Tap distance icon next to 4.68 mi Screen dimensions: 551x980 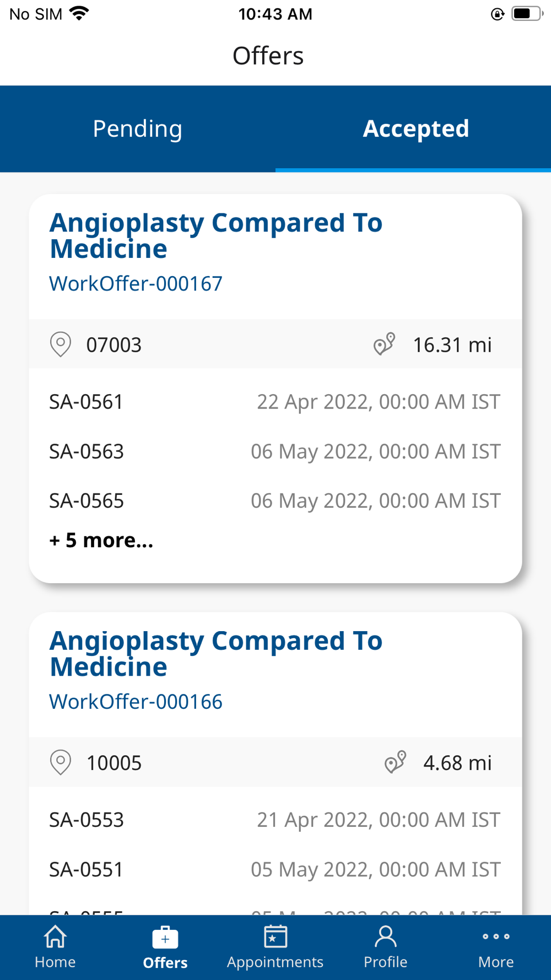tap(395, 762)
